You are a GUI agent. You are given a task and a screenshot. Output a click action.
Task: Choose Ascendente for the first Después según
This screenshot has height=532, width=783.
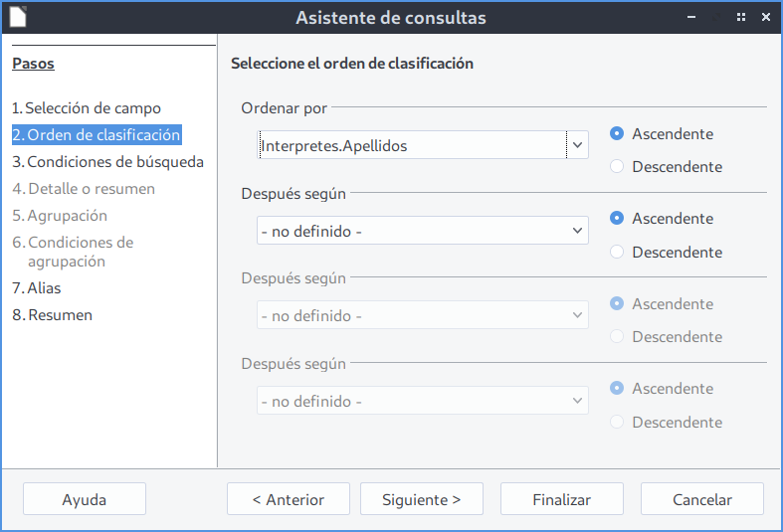(x=617, y=219)
